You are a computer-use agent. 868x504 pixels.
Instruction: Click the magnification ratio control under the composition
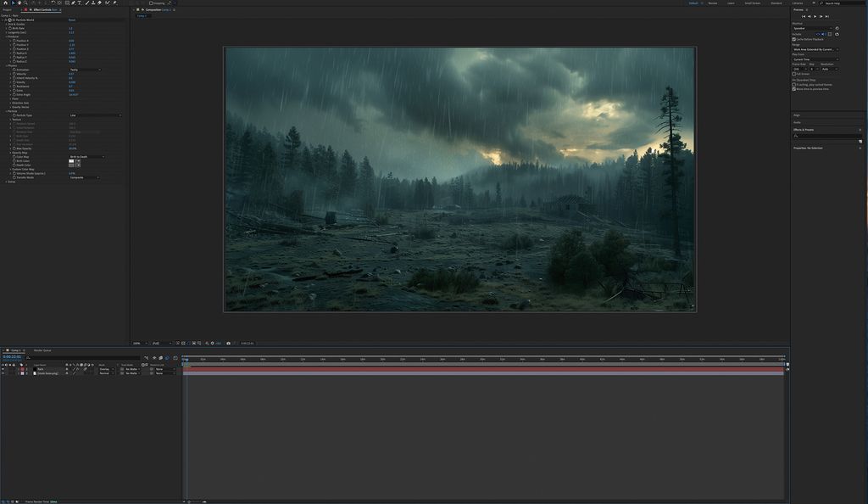(x=138, y=343)
